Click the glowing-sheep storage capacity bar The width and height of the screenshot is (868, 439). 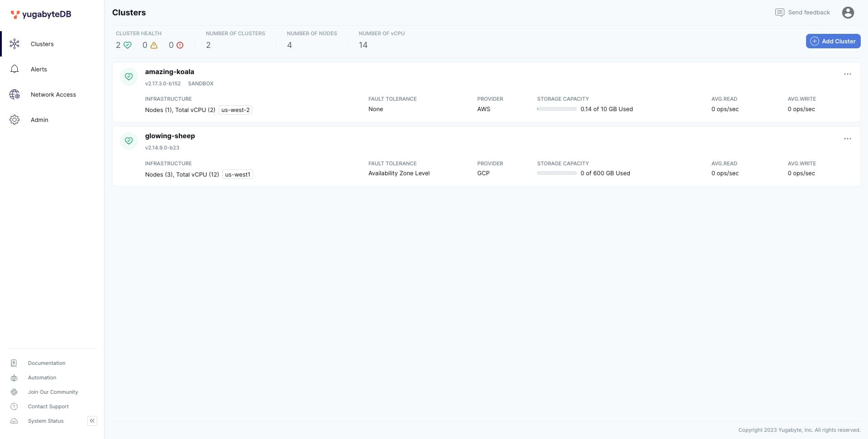(x=557, y=173)
